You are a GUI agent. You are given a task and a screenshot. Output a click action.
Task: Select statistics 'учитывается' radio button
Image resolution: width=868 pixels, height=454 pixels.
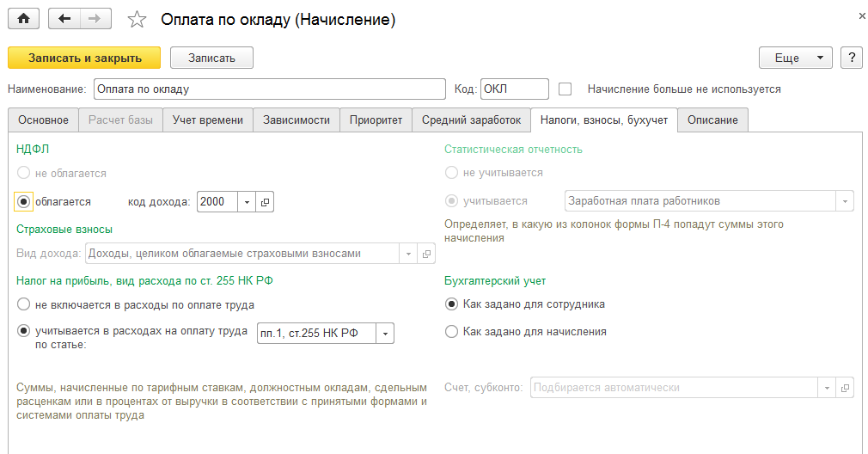pyautogui.click(x=451, y=201)
